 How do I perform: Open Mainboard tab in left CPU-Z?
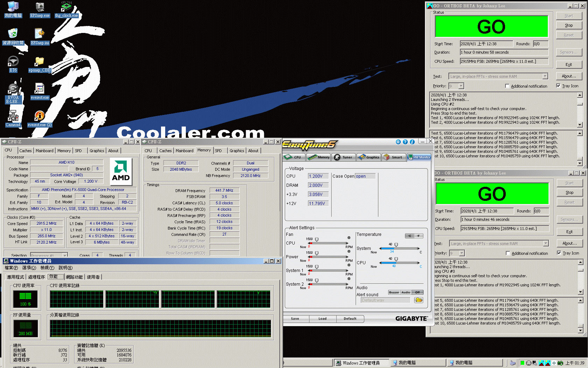[x=44, y=151]
